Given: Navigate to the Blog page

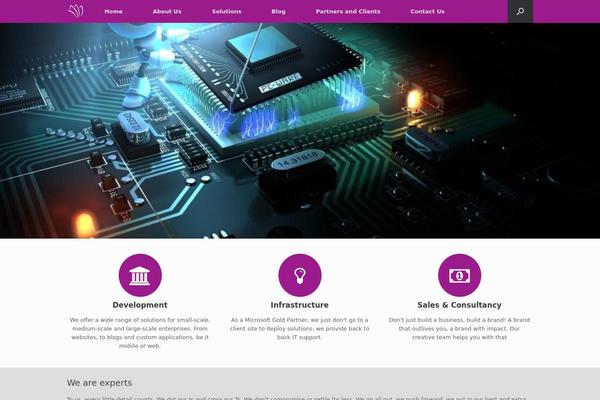Looking at the screenshot, I should 279,11.
